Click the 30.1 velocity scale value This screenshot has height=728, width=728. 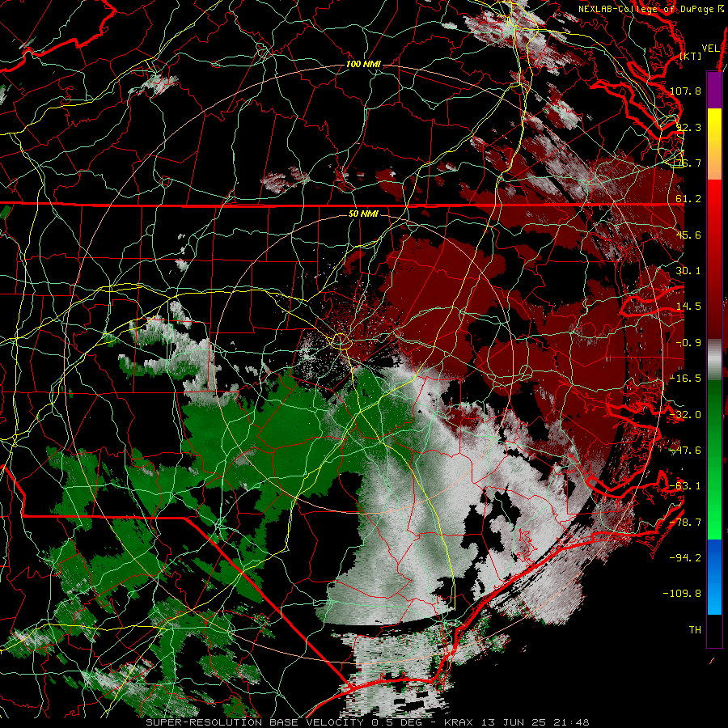(688, 271)
